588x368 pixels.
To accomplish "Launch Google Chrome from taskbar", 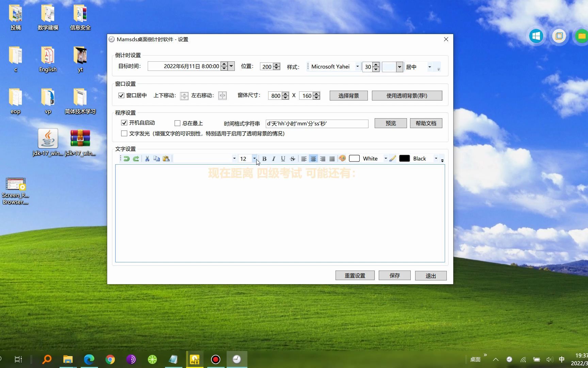I will 110,359.
